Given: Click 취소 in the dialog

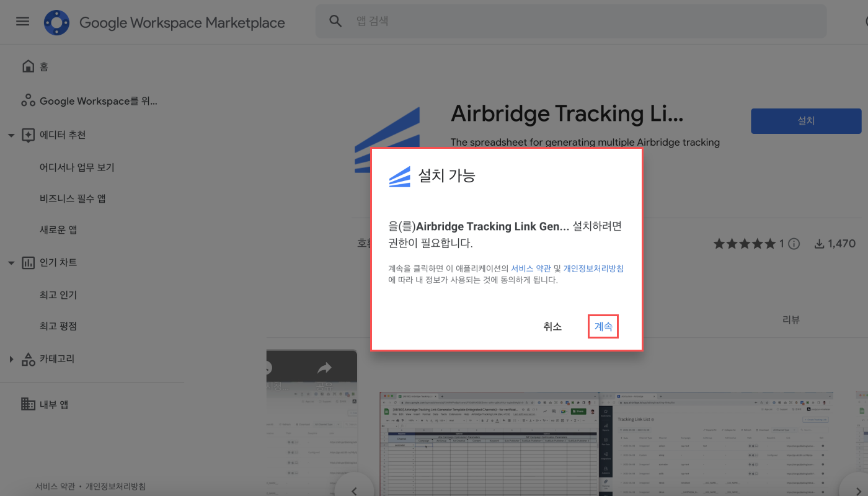Looking at the screenshot, I should point(552,327).
